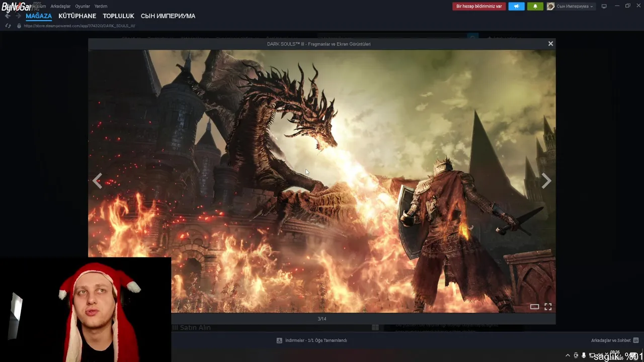The width and height of the screenshot is (644, 362).
Task: Close the DARK SOULS III screenshot viewer
Action: point(550,44)
